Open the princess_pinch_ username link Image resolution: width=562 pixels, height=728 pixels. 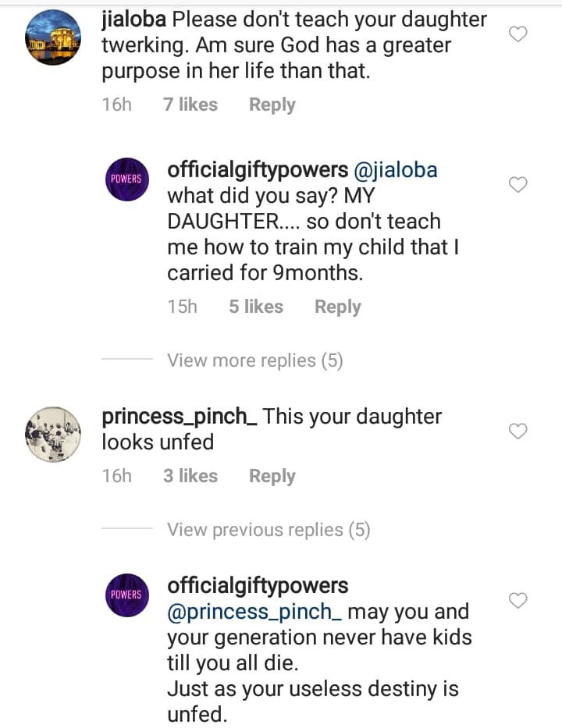180,417
